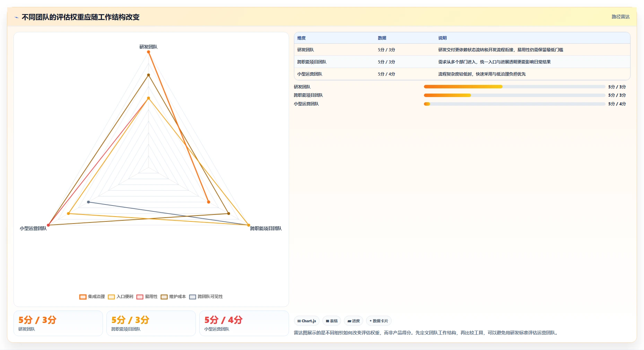Click the icon before the card title
The width and height of the screenshot is (644, 350).
[16, 17]
